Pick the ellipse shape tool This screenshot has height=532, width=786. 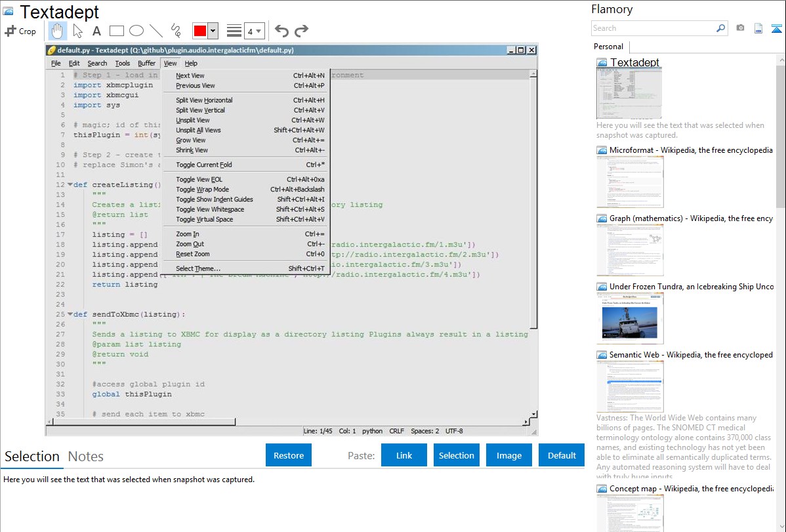point(136,31)
